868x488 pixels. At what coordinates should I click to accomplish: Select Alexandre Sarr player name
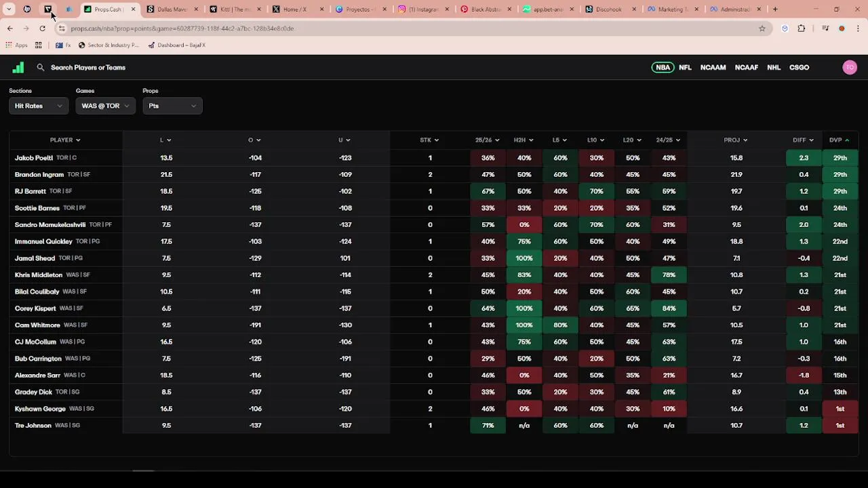click(x=37, y=375)
